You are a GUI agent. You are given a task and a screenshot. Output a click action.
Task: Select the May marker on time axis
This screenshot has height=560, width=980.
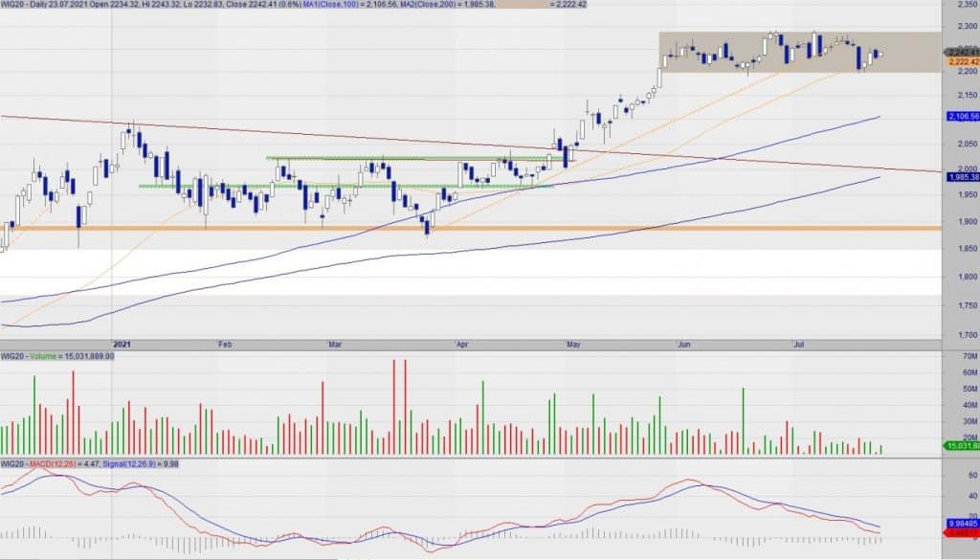tap(573, 345)
